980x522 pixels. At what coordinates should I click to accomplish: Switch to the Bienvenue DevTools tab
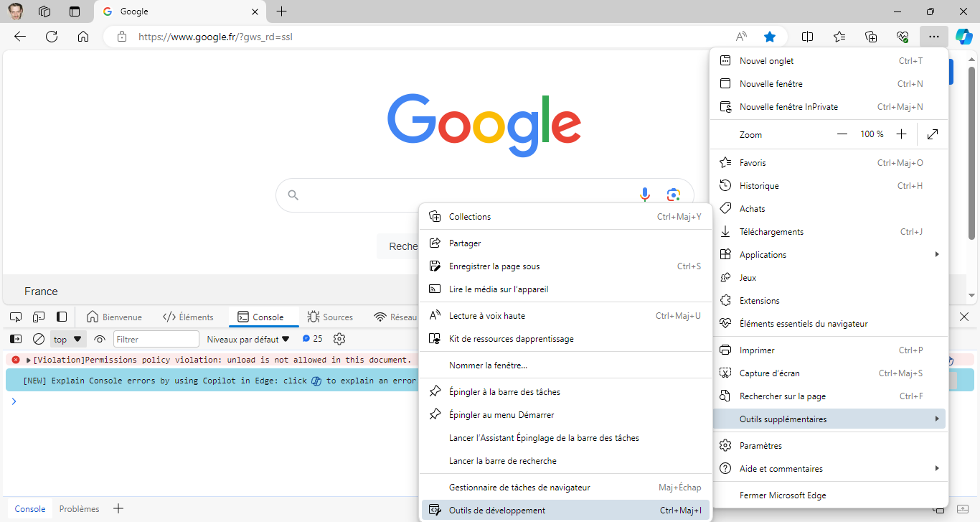pyautogui.click(x=114, y=317)
